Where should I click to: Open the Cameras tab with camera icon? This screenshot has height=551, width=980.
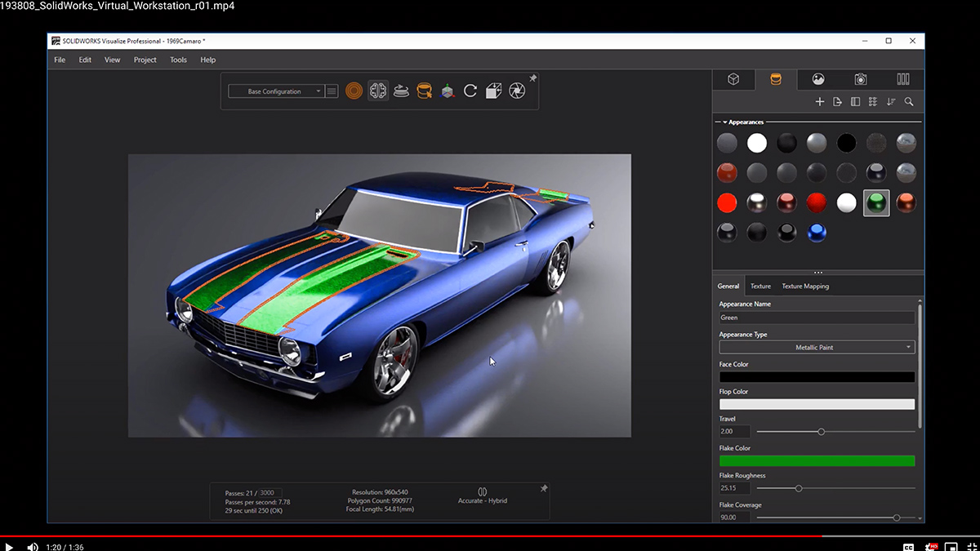pyautogui.click(x=860, y=79)
